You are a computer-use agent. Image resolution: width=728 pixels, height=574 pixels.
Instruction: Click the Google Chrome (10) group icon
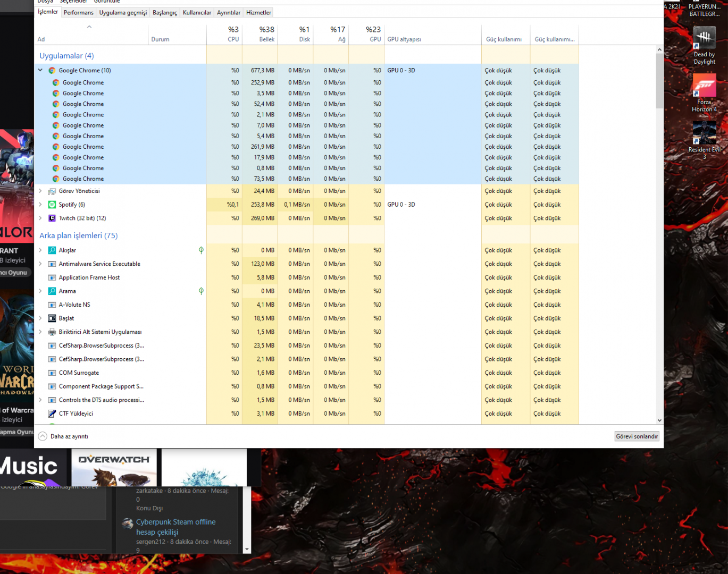pos(52,70)
